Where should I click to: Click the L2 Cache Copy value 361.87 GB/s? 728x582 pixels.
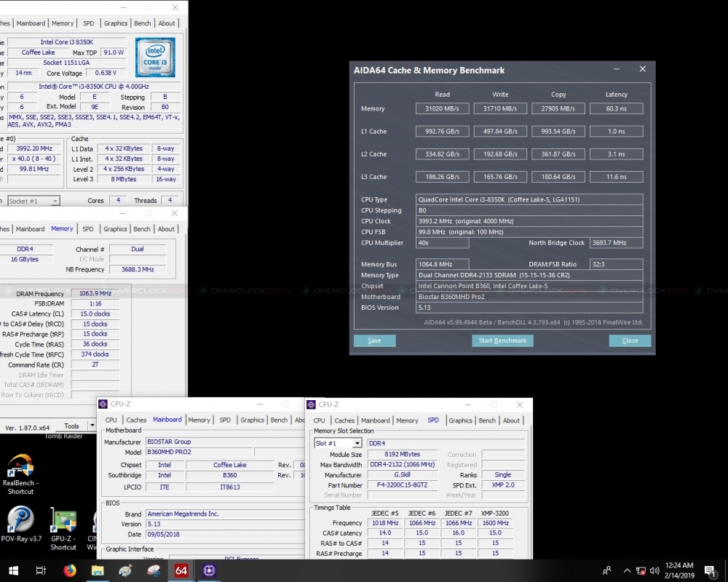tap(558, 154)
